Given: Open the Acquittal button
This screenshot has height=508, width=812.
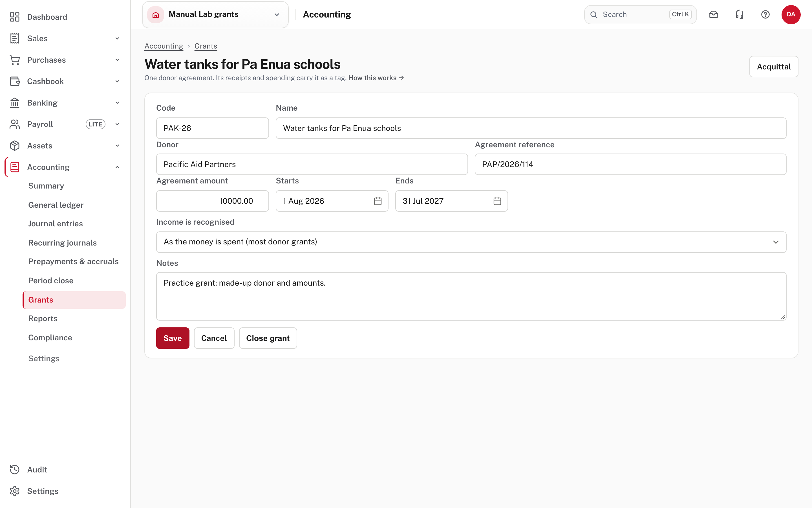Looking at the screenshot, I should (x=774, y=67).
